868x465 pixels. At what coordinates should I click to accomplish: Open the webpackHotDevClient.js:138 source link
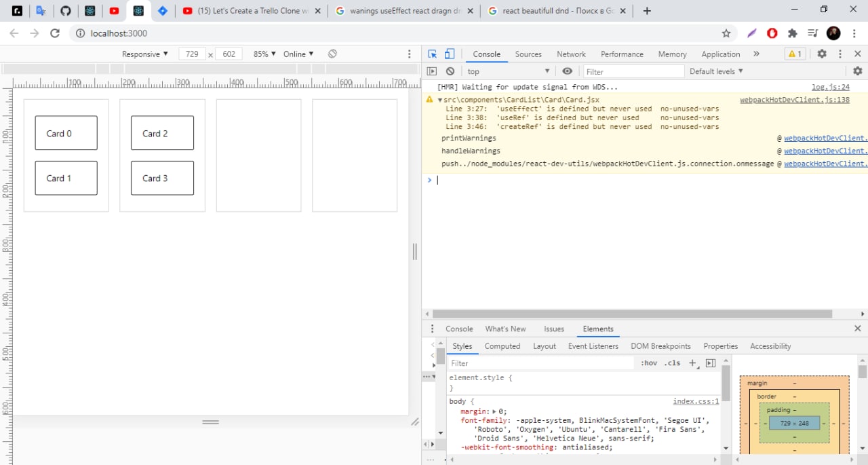point(794,100)
